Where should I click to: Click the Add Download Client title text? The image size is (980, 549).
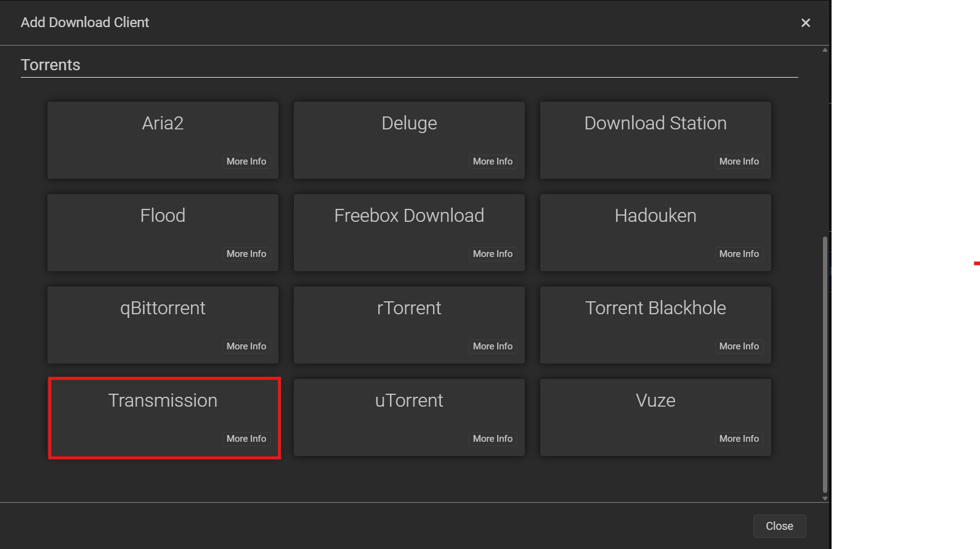pos(85,22)
